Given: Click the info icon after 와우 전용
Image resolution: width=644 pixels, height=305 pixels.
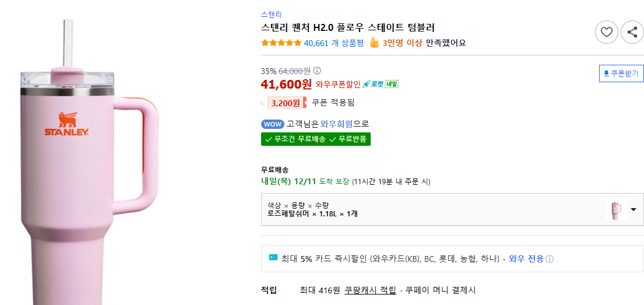Looking at the screenshot, I should pos(550,258).
